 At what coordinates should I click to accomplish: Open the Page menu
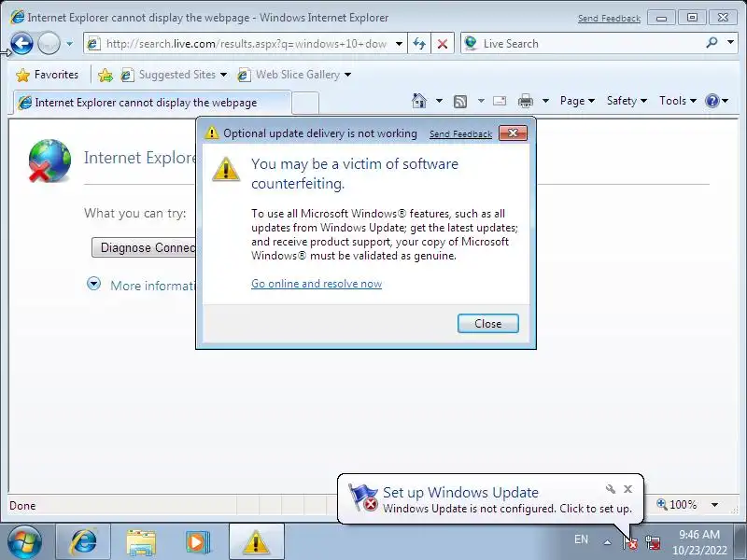(x=577, y=101)
